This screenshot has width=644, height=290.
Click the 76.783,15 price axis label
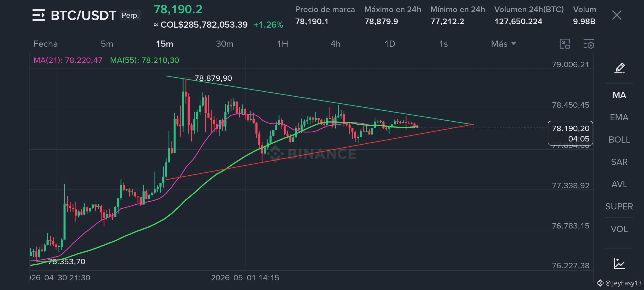pos(570,226)
